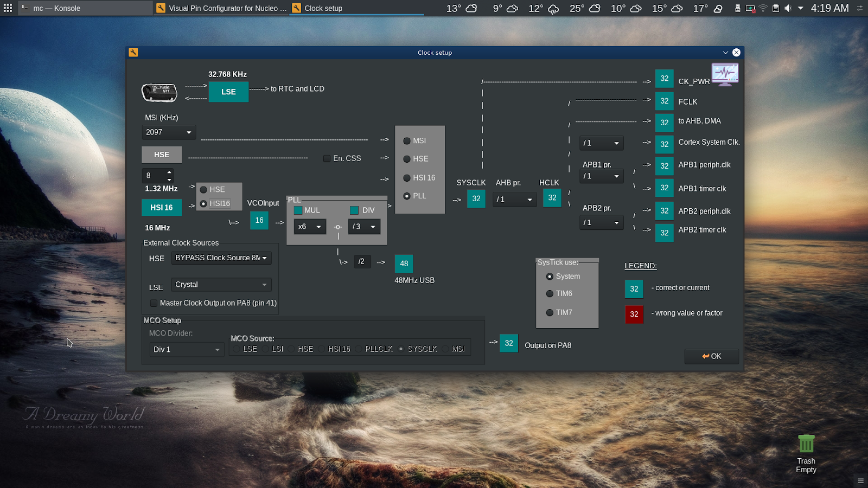
Task: Click the battery status tray icon
Action: point(750,8)
